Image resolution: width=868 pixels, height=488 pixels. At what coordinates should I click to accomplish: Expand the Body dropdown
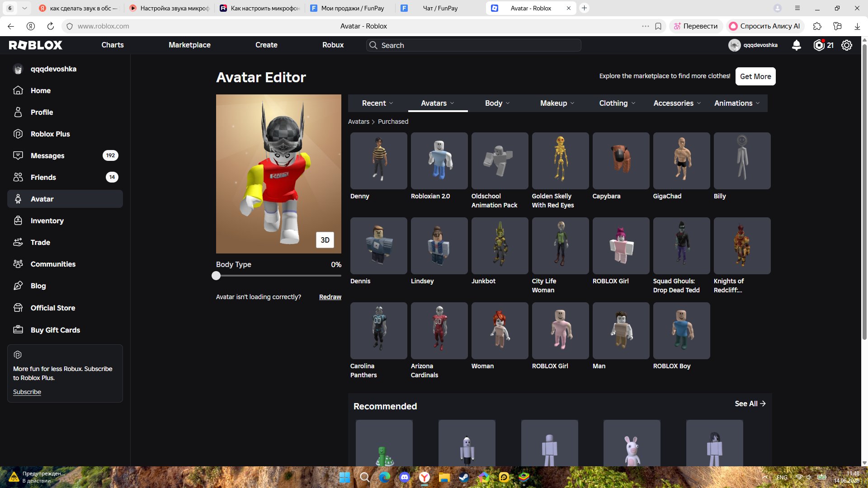pos(497,103)
